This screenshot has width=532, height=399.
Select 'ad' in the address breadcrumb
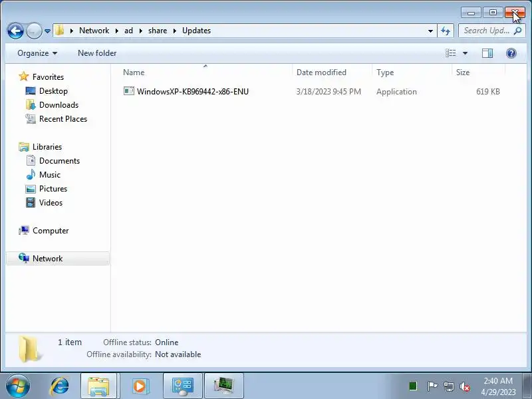(128, 31)
